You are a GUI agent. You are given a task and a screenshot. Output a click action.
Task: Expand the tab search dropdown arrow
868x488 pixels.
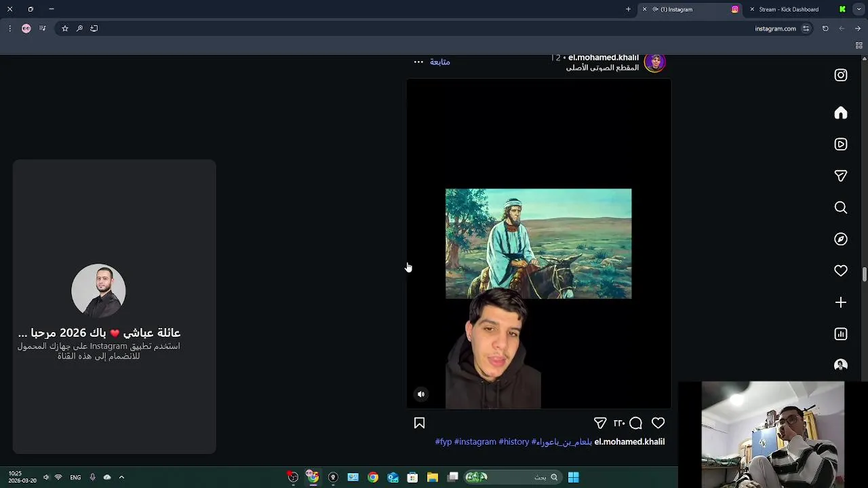[858, 9]
